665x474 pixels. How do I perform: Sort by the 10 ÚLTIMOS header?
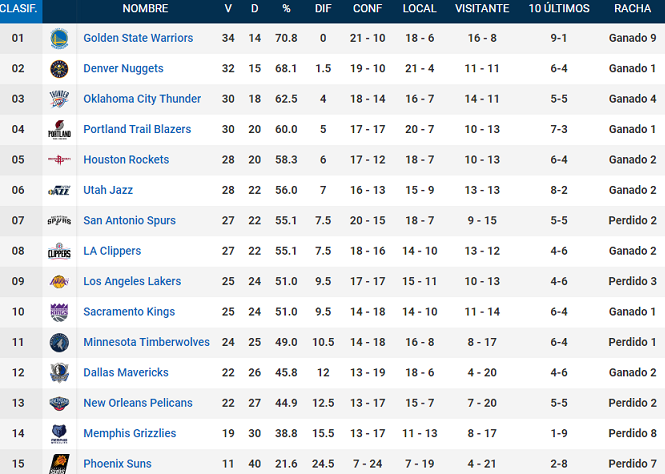coord(559,8)
